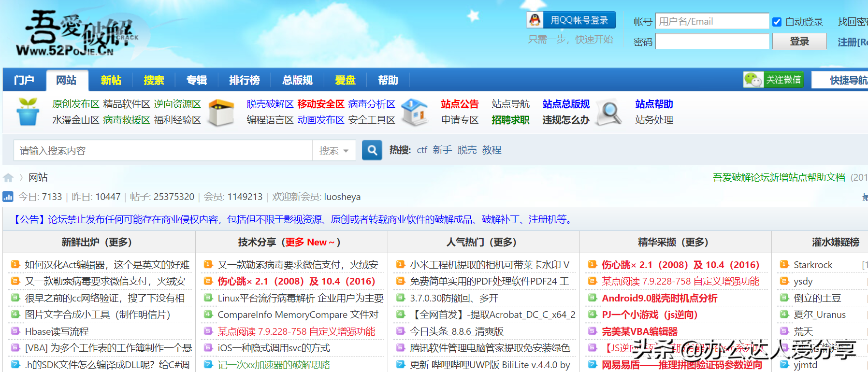Screen dimensions: 868x372
Task: Click the 用户名/Email input field
Action: [x=712, y=21]
